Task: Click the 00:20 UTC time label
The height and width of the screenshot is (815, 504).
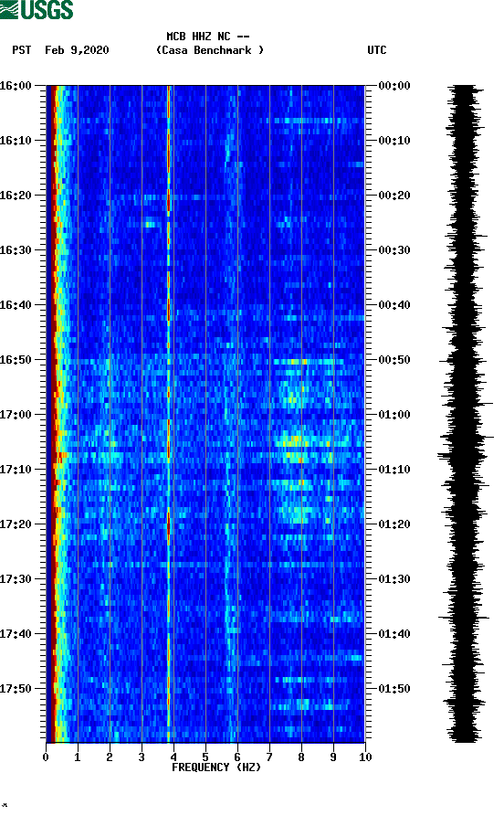Action: click(394, 195)
